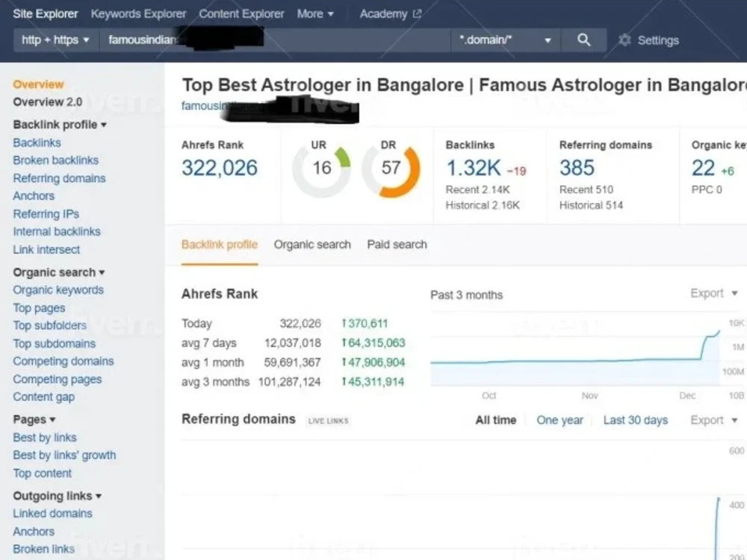Open the Academy external link icon

pos(418,13)
